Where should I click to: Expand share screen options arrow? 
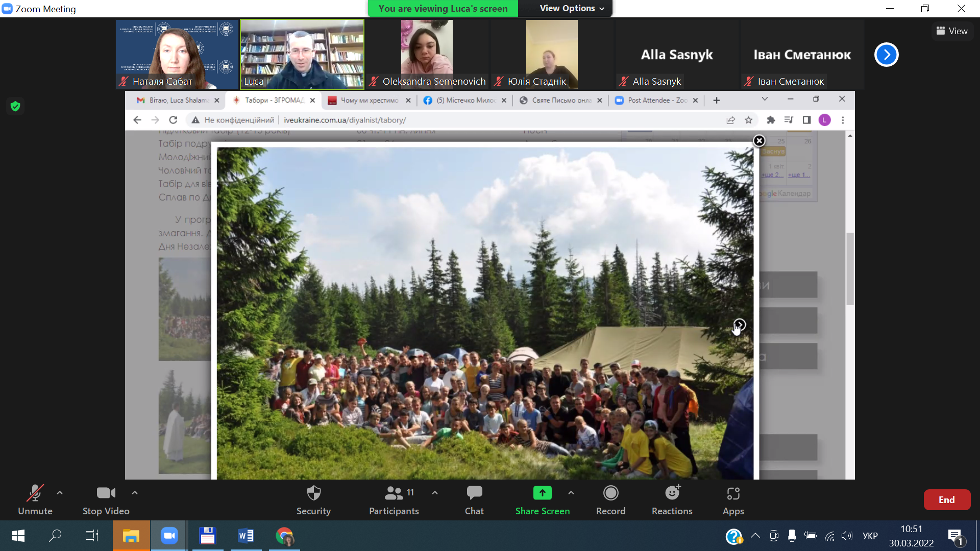click(571, 493)
